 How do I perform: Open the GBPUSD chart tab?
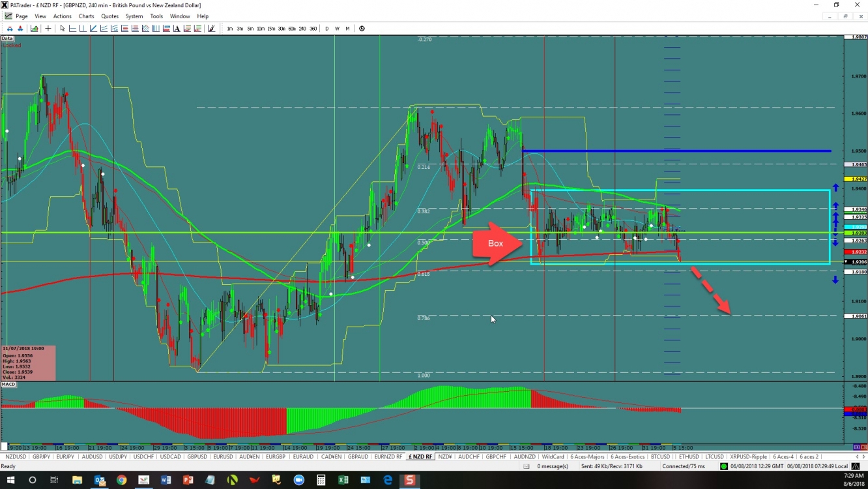(x=197, y=457)
